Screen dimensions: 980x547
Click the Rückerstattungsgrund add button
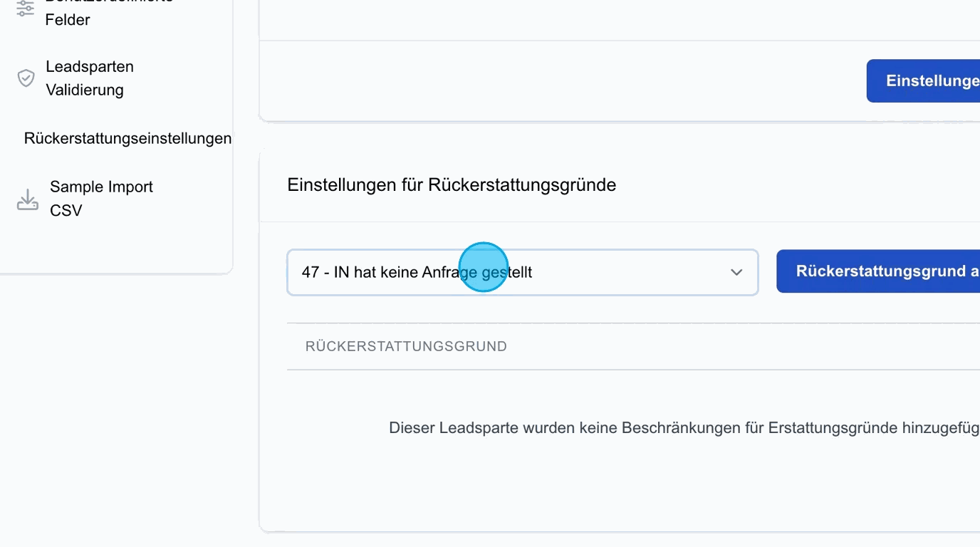[878, 271]
